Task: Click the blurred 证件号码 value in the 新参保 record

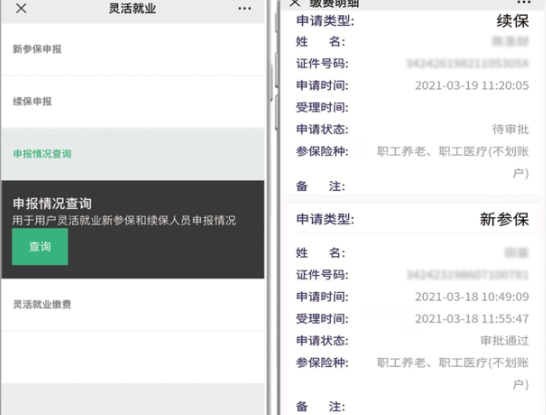Action: pyautogui.click(x=467, y=275)
